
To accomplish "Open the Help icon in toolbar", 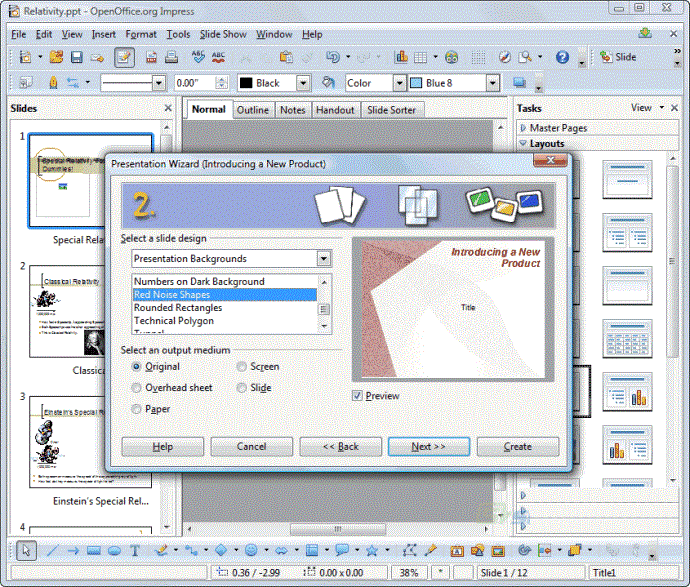I will pyautogui.click(x=562, y=57).
